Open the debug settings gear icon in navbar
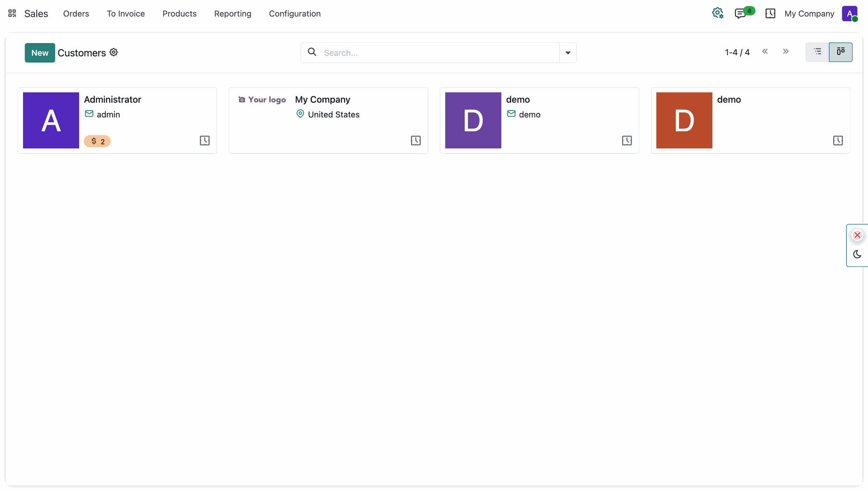 tap(717, 14)
